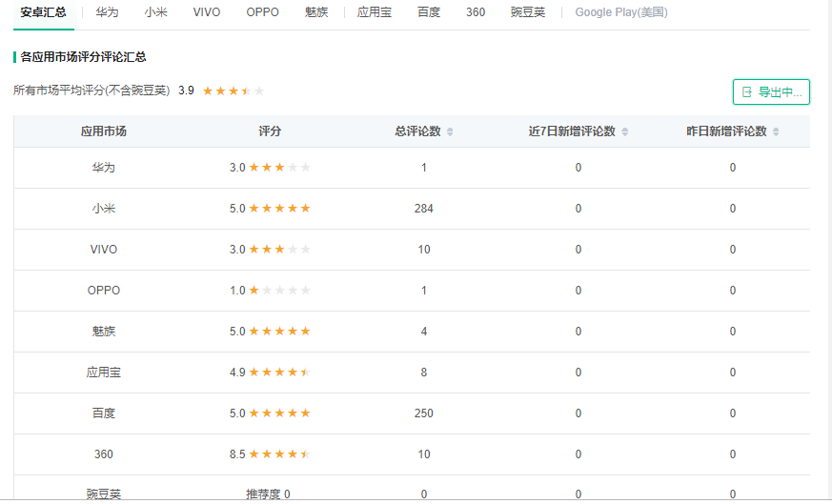The width and height of the screenshot is (832, 504).
Task: Click the 360 total comments value 10
Action: [x=423, y=454]
